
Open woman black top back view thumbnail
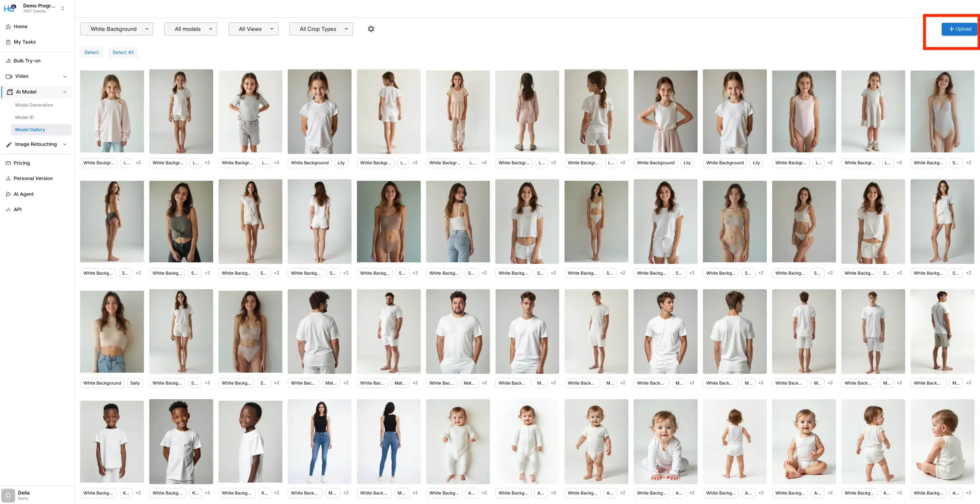click(389, 442)
